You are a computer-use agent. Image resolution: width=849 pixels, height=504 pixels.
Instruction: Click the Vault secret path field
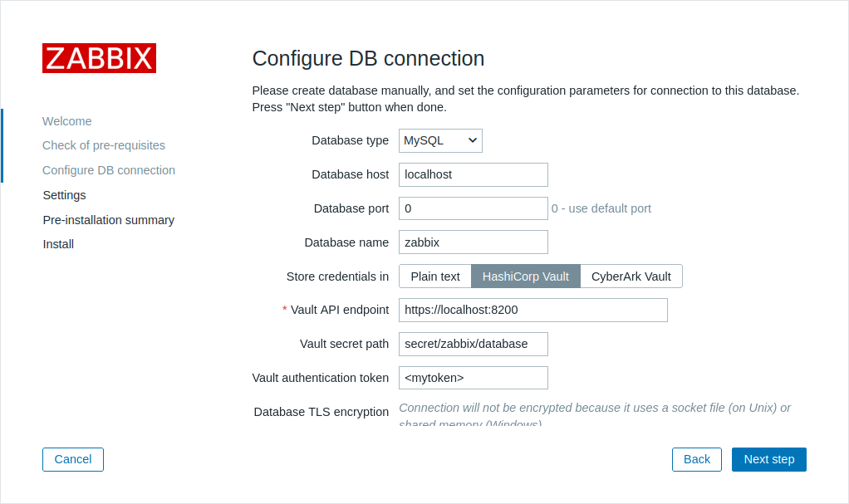point(474,345)
